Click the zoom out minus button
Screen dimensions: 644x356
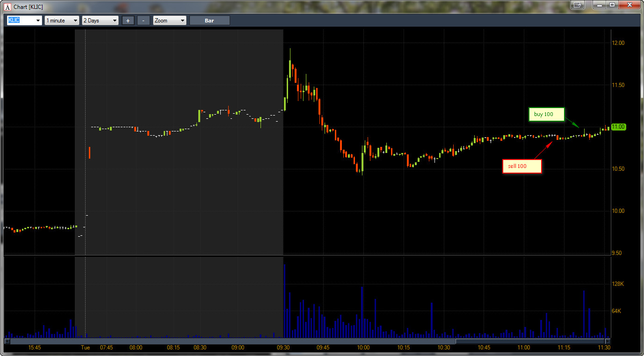click(x=144, y=21)
